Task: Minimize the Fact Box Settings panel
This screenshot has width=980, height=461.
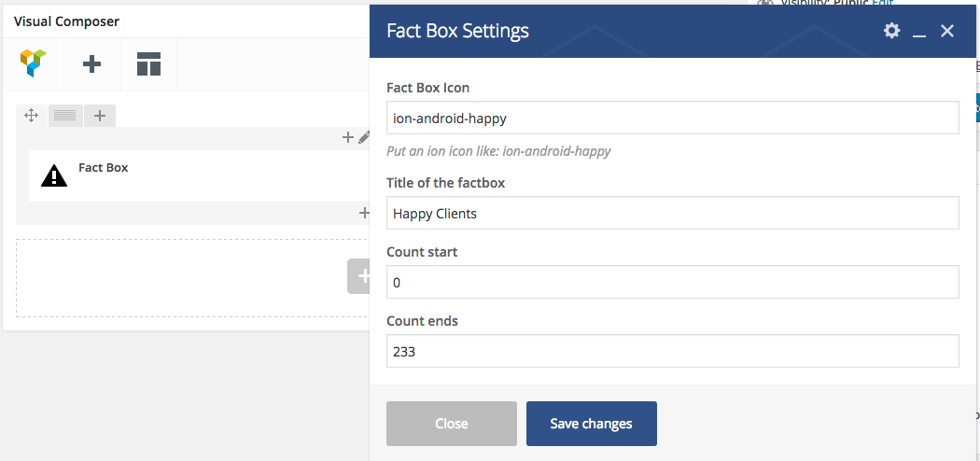Action: 919,32
